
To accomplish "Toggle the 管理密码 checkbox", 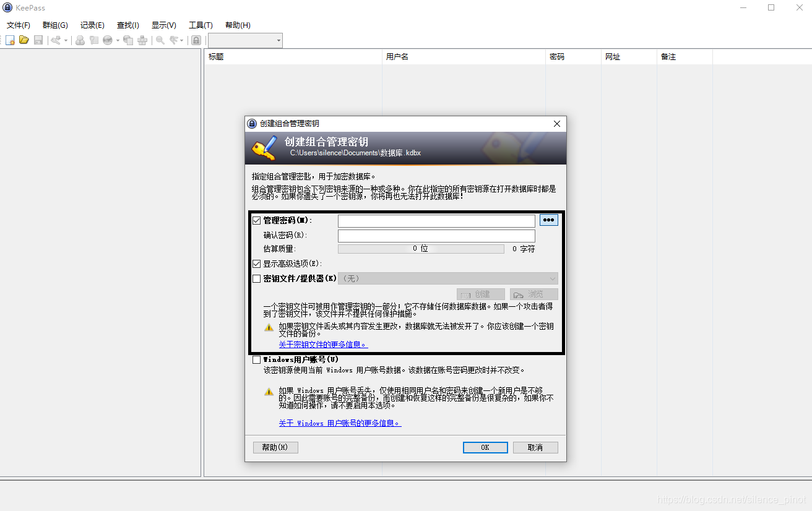I will (x=257, y=220).
